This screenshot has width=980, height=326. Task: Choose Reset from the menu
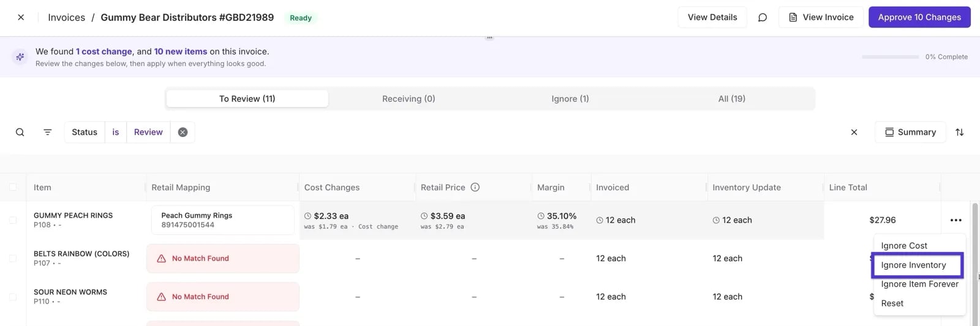tap(892, 303)
